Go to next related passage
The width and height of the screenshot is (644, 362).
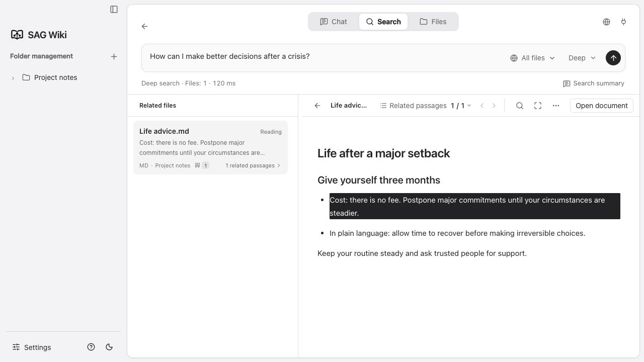click(x=494, y=106)
